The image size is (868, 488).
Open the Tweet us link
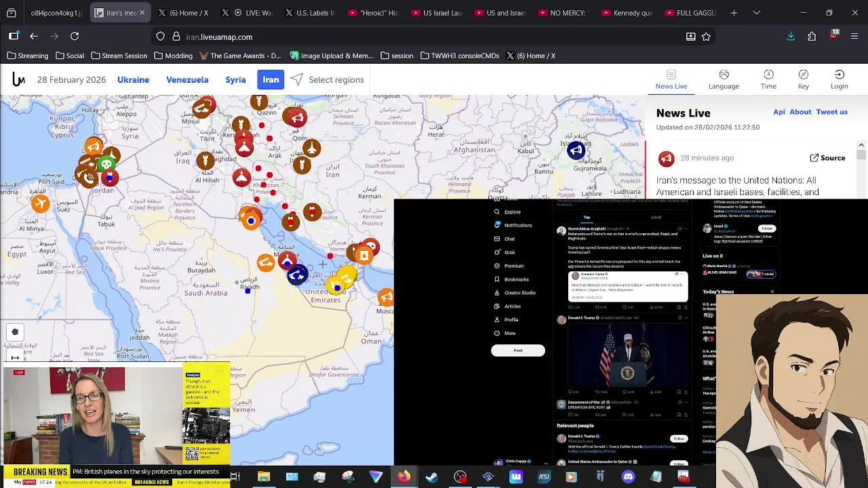point(831,112)
